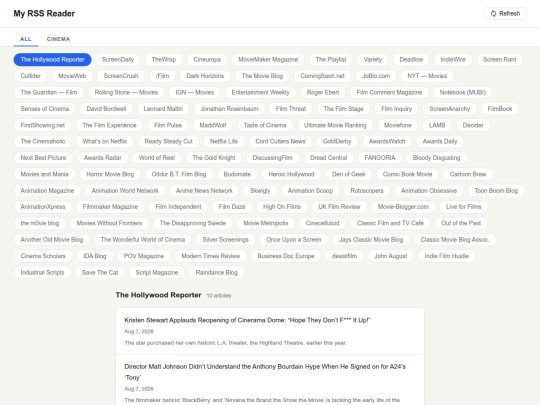Select NYT — Movies feed

(x=427, y=76)
